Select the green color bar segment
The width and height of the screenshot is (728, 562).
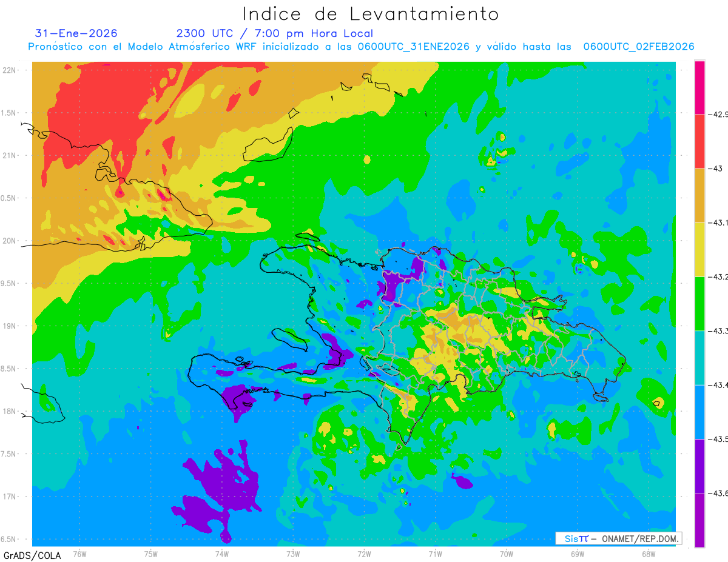coord(699,303)
